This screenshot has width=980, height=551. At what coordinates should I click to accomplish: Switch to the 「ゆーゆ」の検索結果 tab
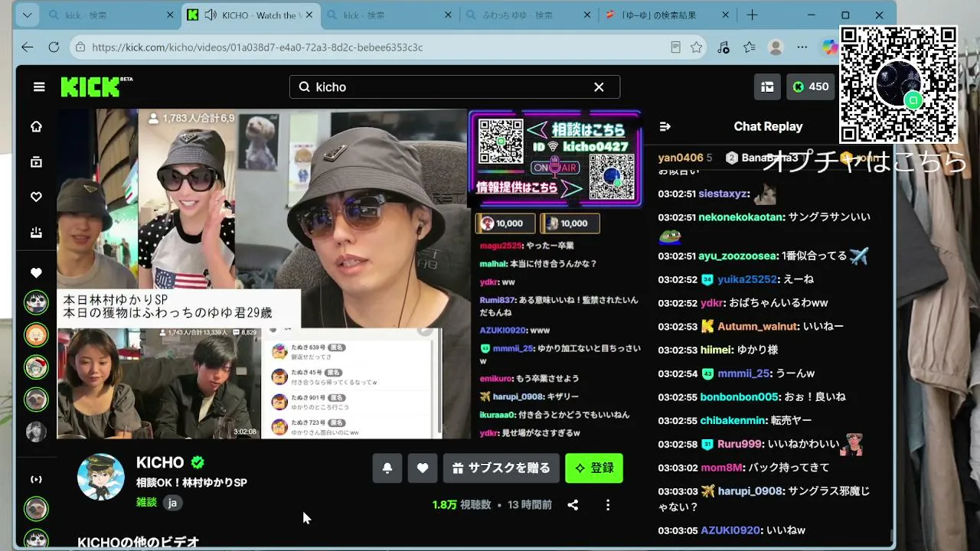[667, 15]
